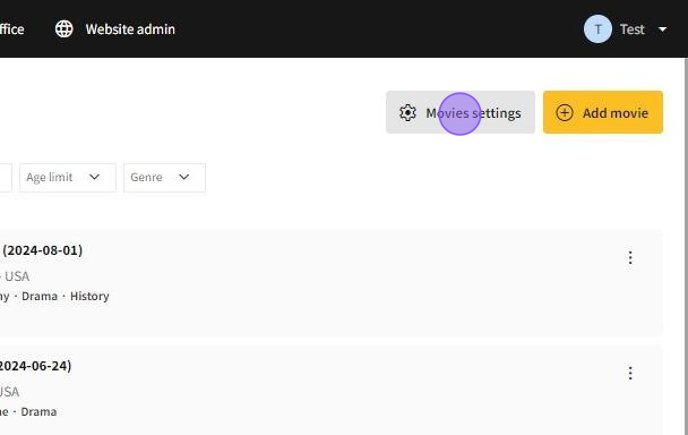The image size is (688, 435).
Task: Open the movie dated 2024-06-24
Action: point(36,365)
